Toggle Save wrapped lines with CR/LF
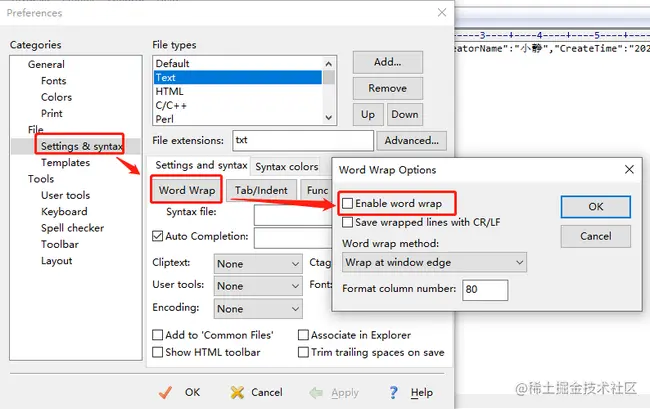The width and height of the screenshot is (650, 409). tap(347, 222)
